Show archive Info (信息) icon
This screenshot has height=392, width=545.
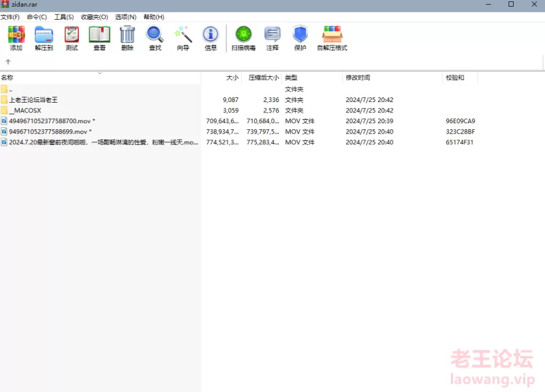pyautogui.click(x=211, y=38)
